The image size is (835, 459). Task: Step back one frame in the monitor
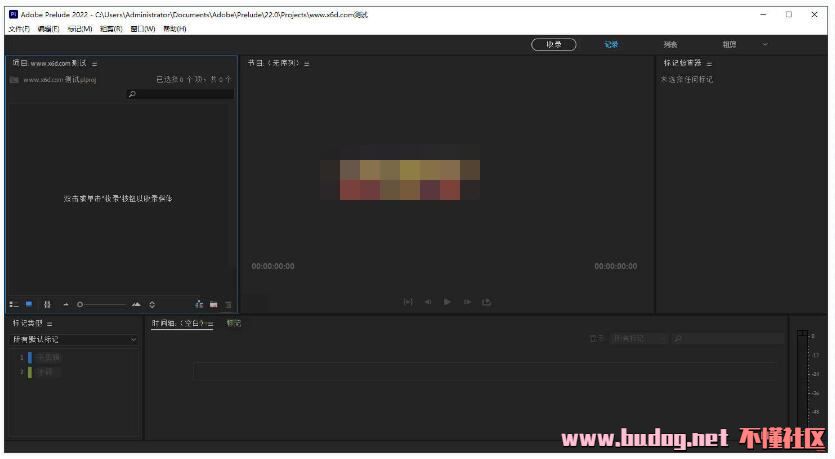428,302
